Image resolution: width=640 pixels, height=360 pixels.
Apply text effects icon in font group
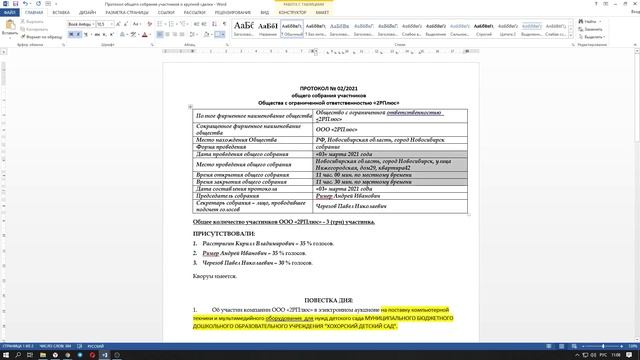(x=122, y=34)
